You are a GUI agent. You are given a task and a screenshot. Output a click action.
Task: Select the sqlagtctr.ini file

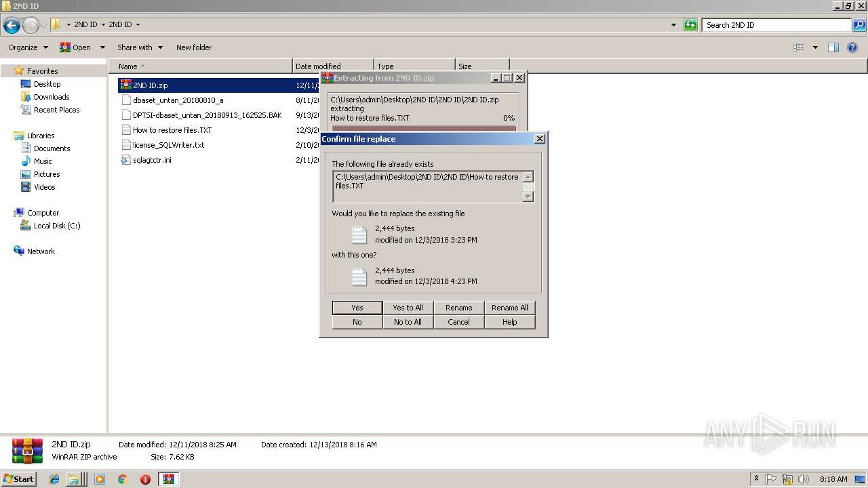click(152, 160)
